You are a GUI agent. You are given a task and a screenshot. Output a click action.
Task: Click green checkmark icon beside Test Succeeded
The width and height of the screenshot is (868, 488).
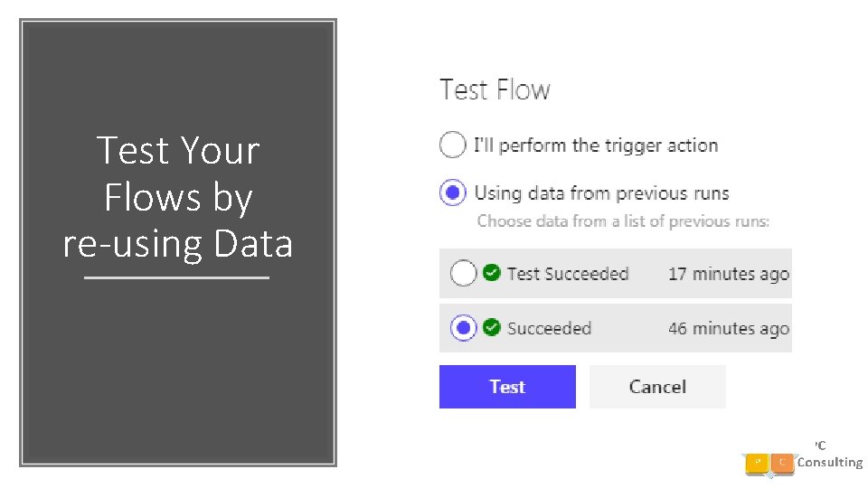click(x=492, y=273)
